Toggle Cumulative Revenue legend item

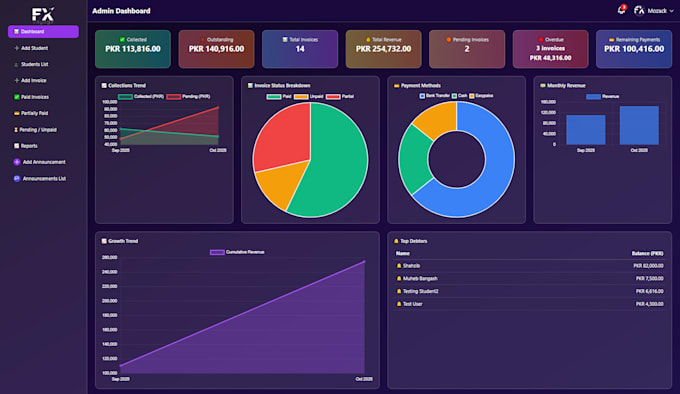tap(237, 252)
